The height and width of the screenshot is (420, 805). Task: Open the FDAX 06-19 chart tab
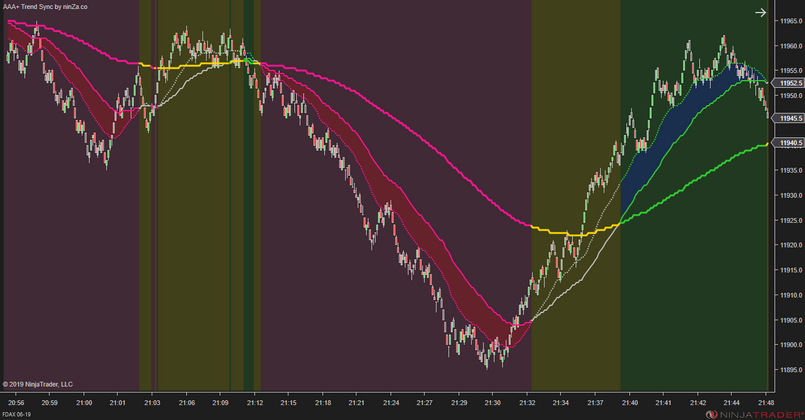pos(17,413)
